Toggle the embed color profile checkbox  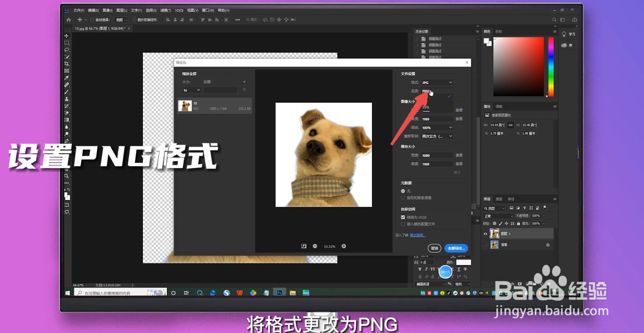403,224
